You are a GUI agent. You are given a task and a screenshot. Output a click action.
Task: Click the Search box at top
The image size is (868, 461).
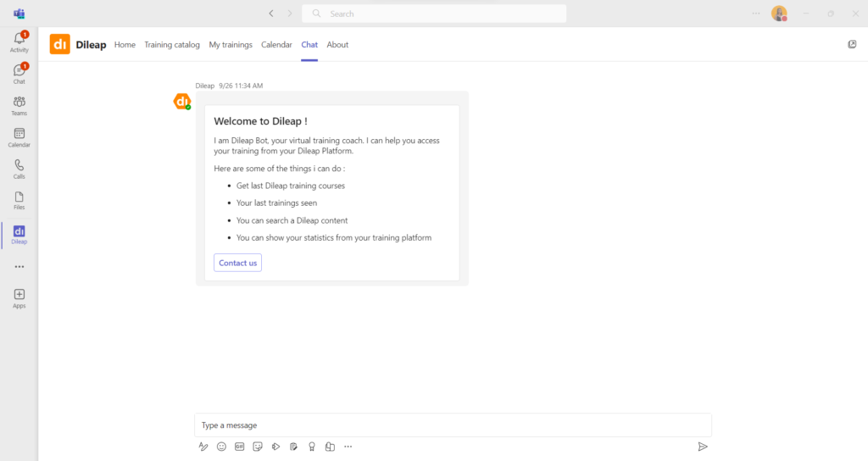pos(434,14)
